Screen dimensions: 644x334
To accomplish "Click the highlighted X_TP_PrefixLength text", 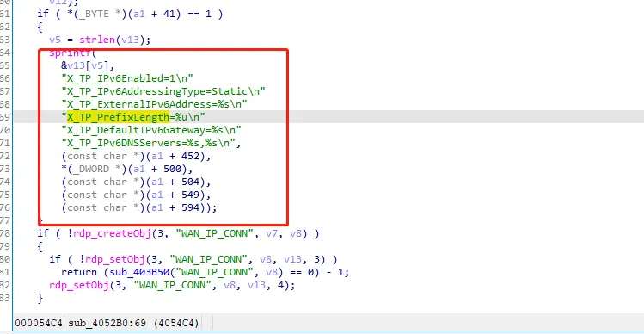I will pos(118,117).
